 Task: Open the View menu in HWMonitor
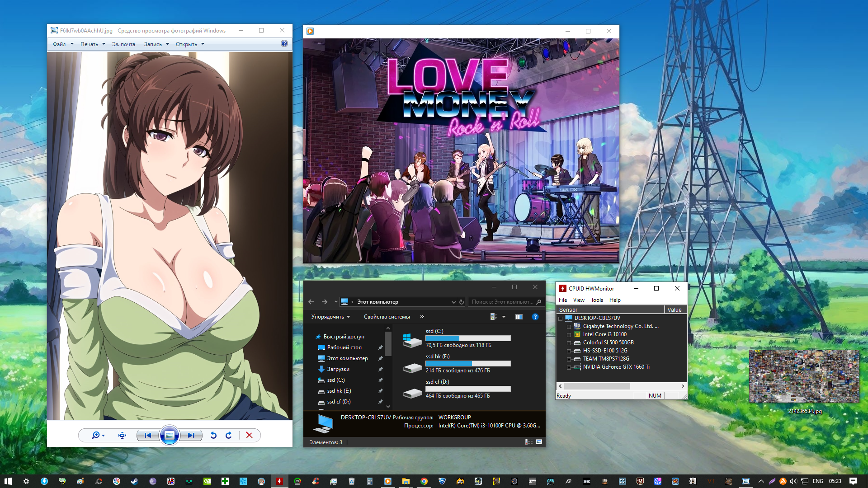579,300
